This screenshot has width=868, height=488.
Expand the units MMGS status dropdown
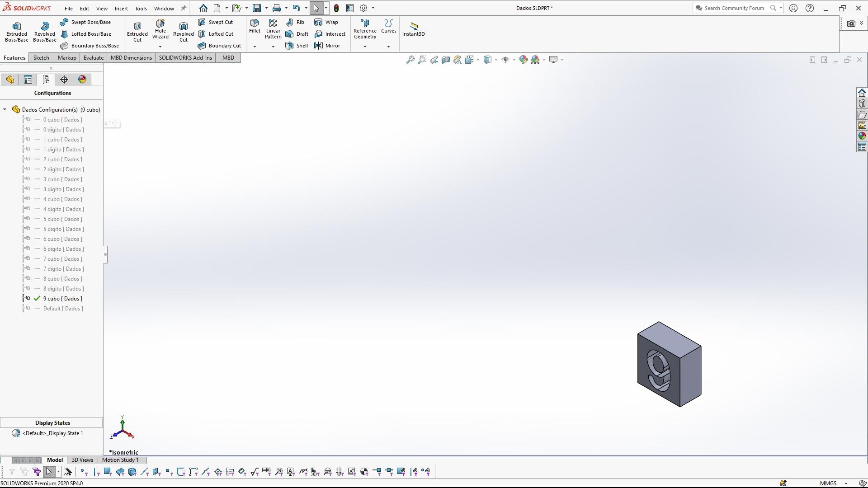coord(846,483)
